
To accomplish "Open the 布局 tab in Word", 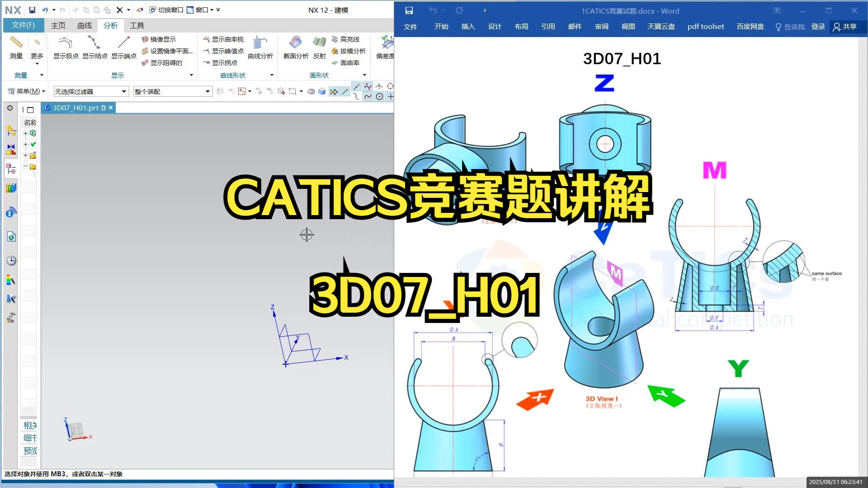I will pyautogui.click(x=521, y=27).
